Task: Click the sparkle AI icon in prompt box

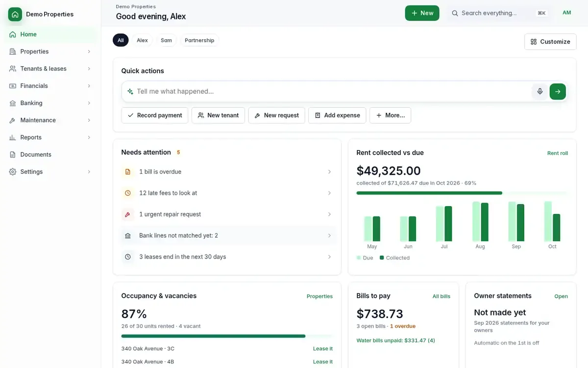Action: click(130, 91)
